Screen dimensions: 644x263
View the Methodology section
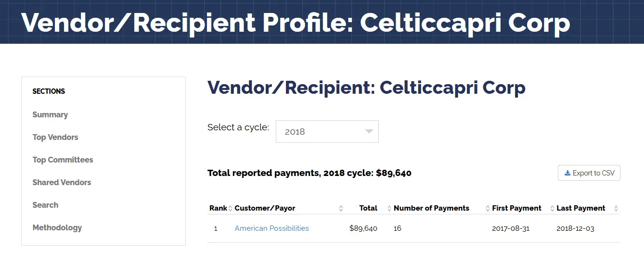click(x=57, y=227)
